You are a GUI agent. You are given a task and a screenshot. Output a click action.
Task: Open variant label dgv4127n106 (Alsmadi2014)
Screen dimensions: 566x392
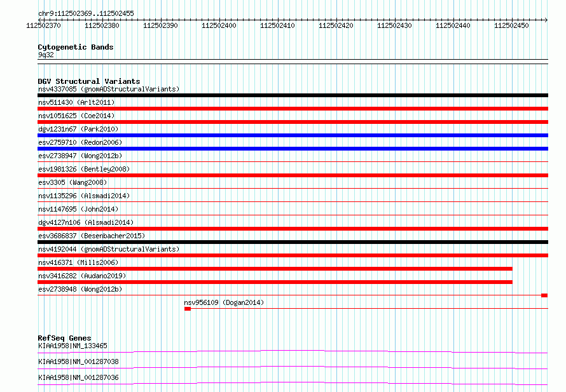click(86, 222)
